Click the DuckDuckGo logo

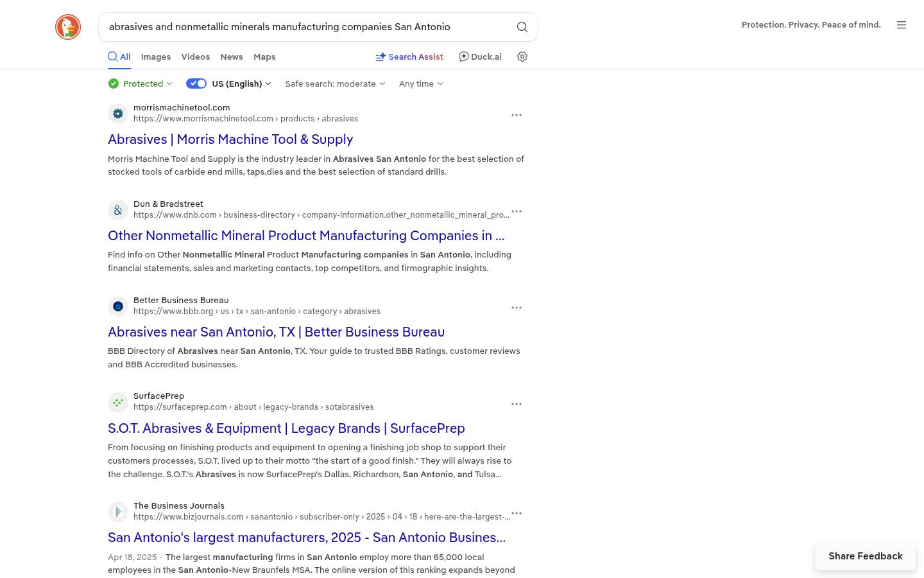68,27
